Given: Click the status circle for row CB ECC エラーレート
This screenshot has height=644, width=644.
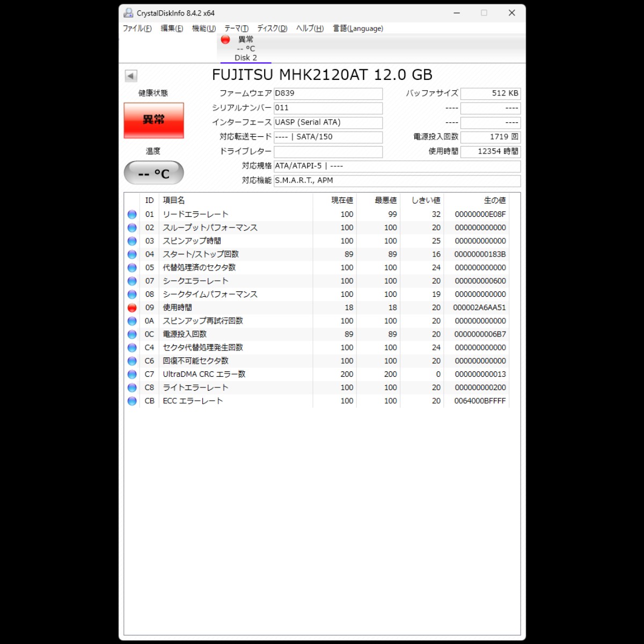Looking at the screenshot, I should (132, 401).
